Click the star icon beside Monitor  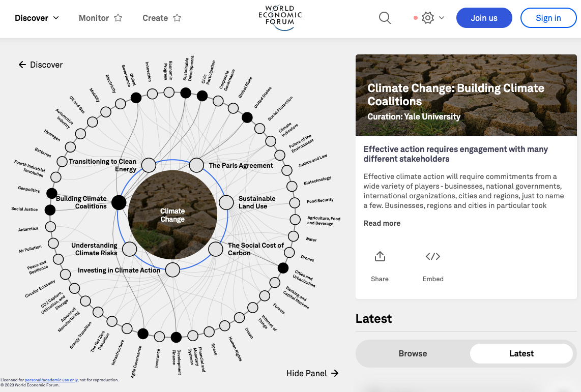coord(118,18)
